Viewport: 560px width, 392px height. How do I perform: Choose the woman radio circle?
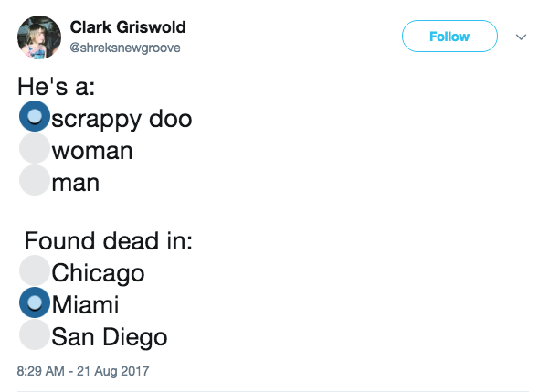35,148
